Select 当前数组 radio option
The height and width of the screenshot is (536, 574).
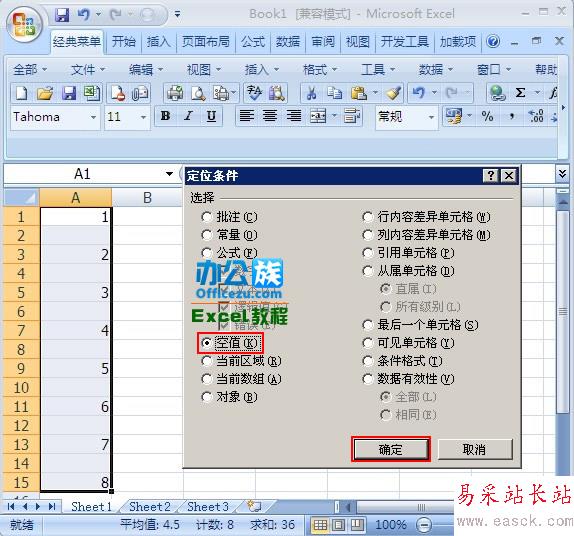[241, 379]
